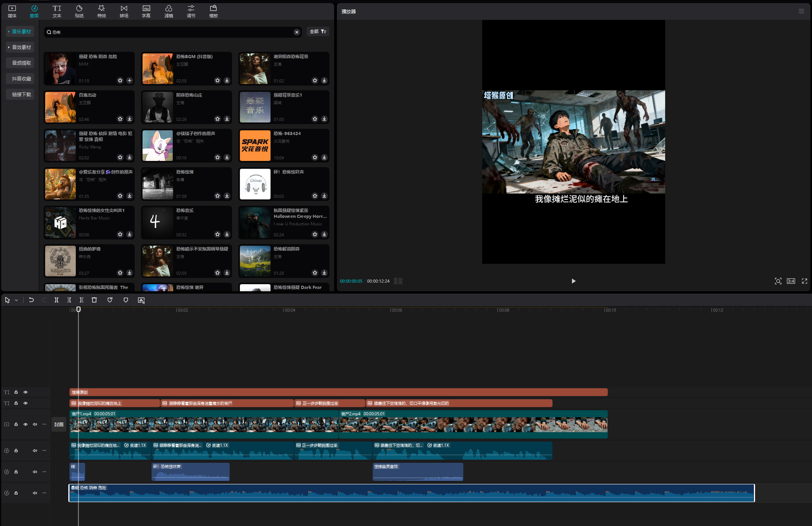Open the 特效 effects panel icon
This screenshot has width=812, height=526.
click(102, 11)
